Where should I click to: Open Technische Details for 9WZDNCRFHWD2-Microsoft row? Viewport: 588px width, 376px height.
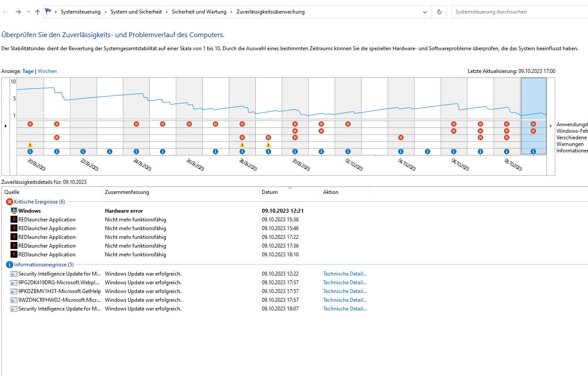click(x=345, y=300)
